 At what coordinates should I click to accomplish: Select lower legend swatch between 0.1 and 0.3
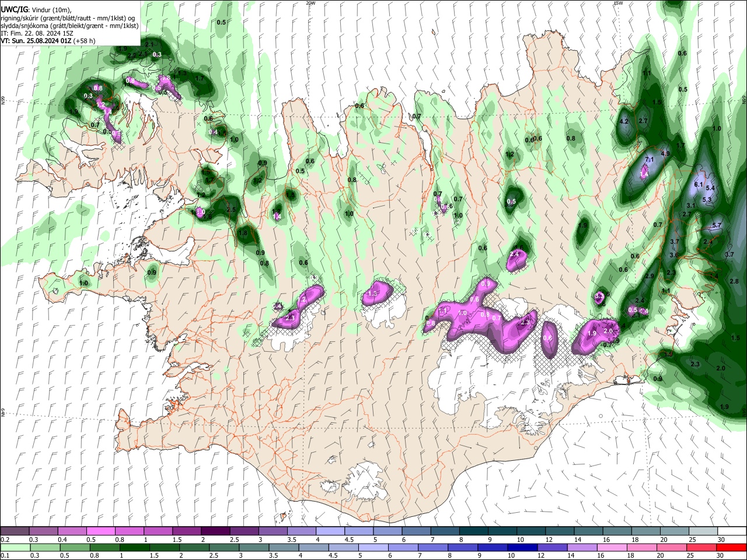15,547
